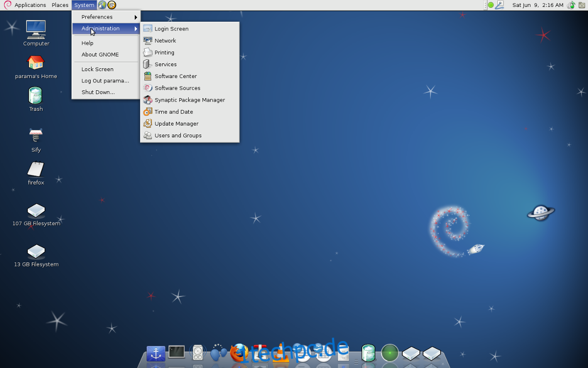Viewport: 588px width, 368px height.
Task: Select About GNOME
Action: pyautogui.click(x=106, y=54)
